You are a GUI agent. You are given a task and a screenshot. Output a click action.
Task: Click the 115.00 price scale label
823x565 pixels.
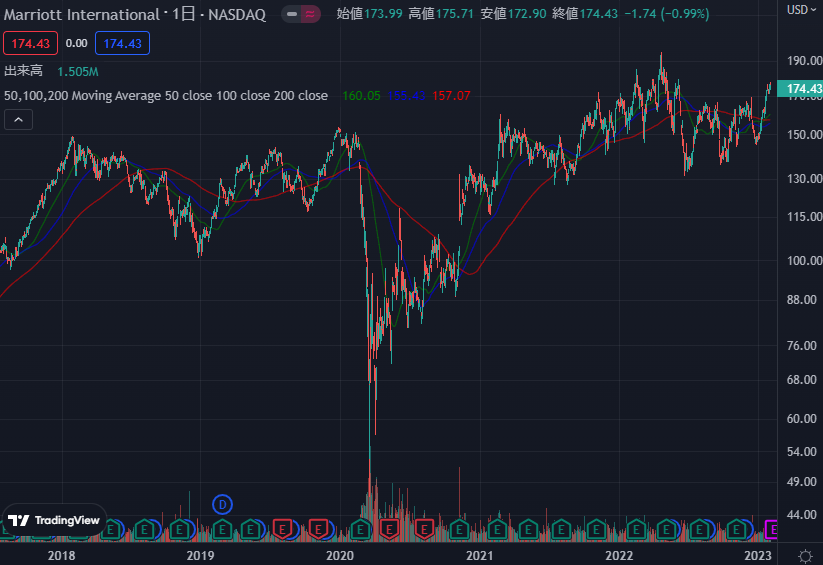point(804,216)
